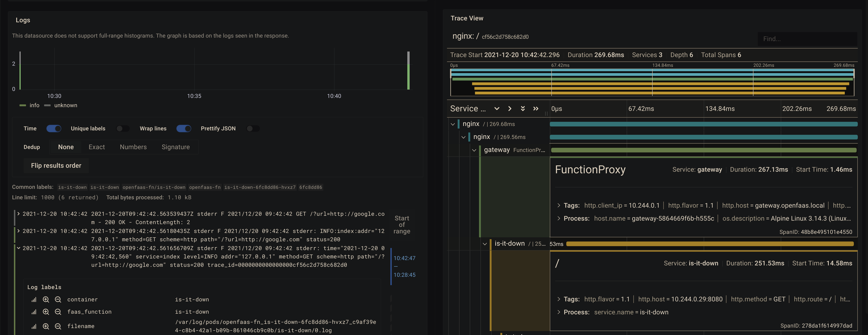Click the span name column width divider handle
This screenshot has width=868, height=335.
546,114
